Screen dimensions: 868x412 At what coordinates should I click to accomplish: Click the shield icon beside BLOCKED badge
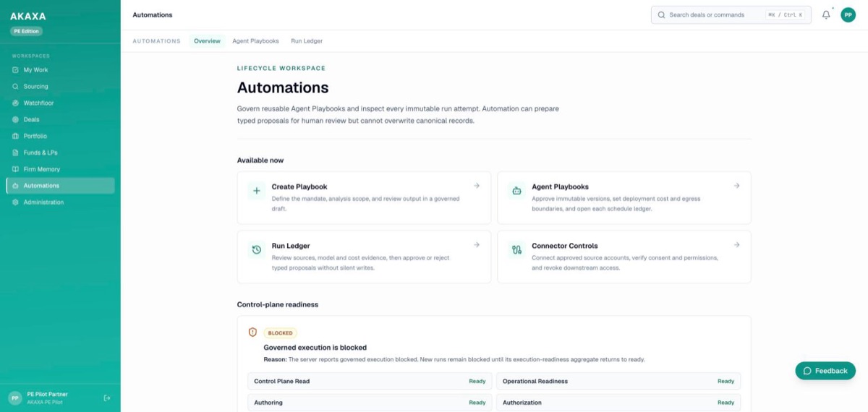tap(252, 332)
